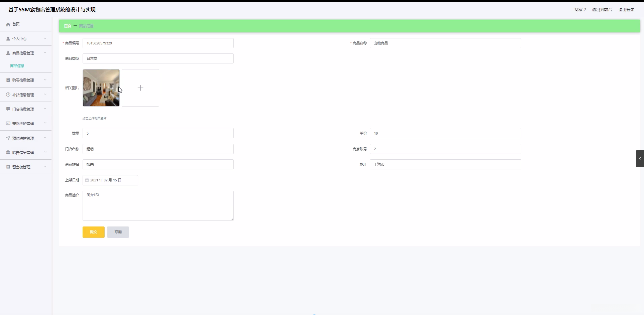This screenshot has width=644, height=315.
Task: Expand the 补货信息管理 chevron
Action: point(45,95)
